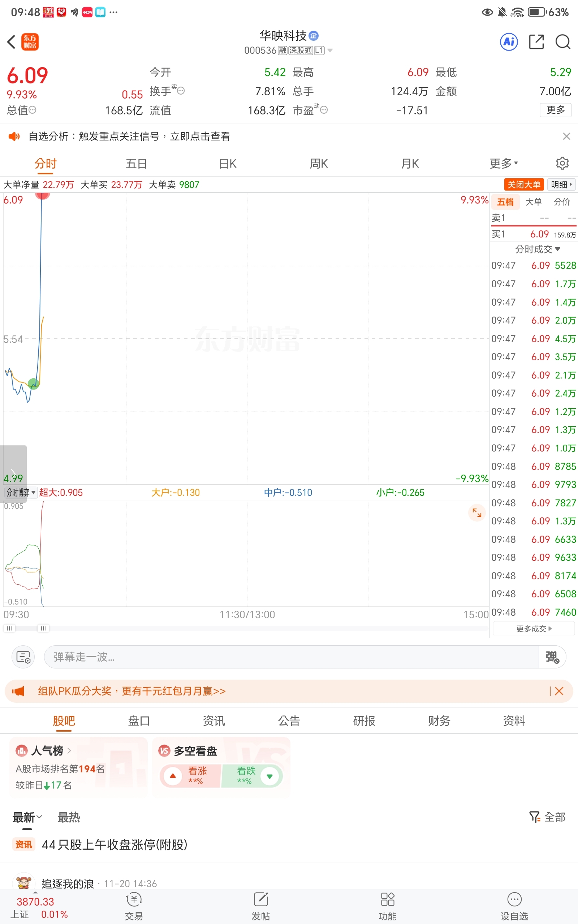Tap the 关闭大单 toggle button
The width and height of the screenshot is (578, 924).
pyautogui.click(x=524, y=184)
